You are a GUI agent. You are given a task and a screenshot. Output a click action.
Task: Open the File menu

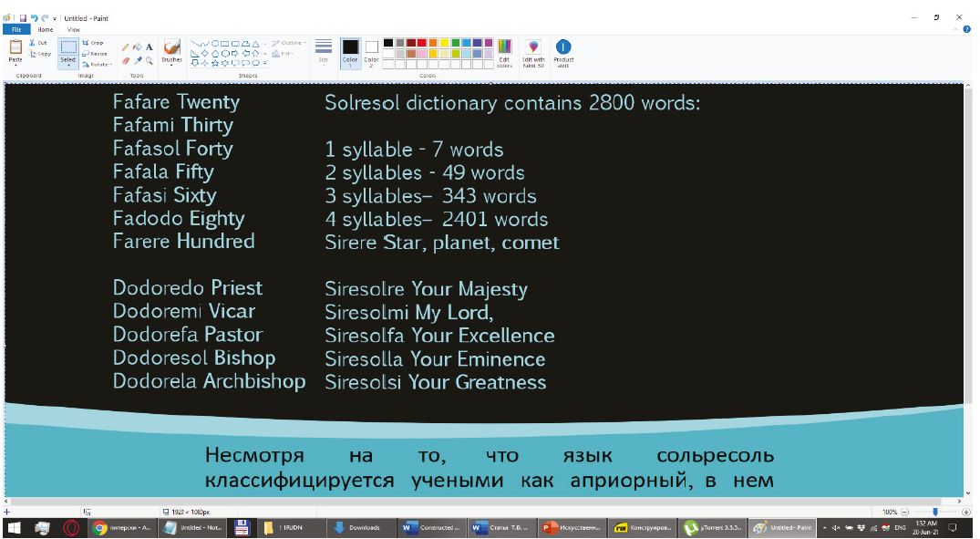15,29
